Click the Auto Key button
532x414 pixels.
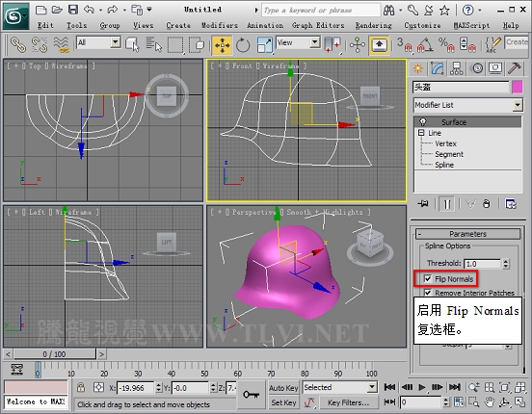click(283, 388)
